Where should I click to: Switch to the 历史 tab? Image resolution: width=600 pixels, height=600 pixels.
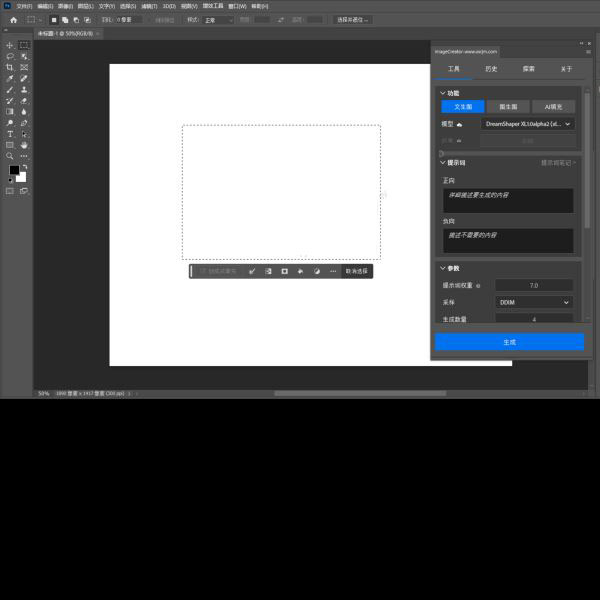coord(491,69)
